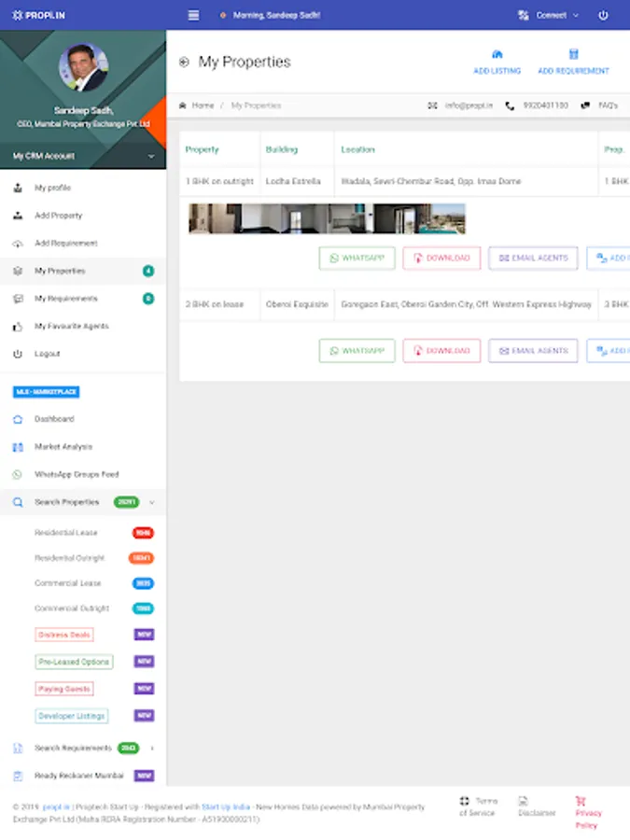Click the WhatsApp Groups Feed icon
Viewport: 630px width, 840px height.
[18, 475]
